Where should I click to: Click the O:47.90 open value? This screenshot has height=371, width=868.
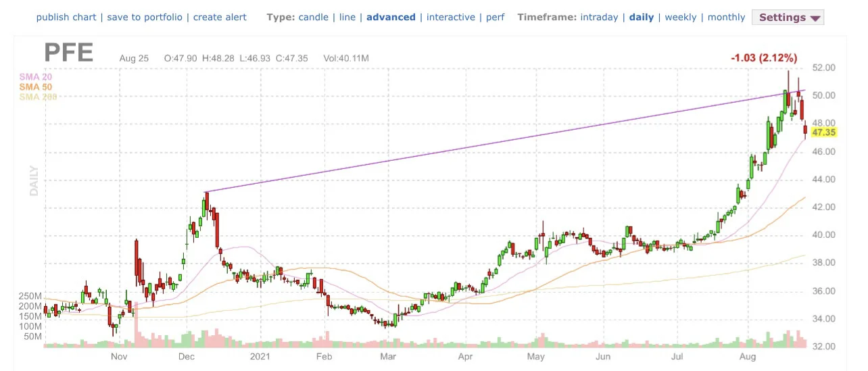pyautogui.click(x=180, y=59)
